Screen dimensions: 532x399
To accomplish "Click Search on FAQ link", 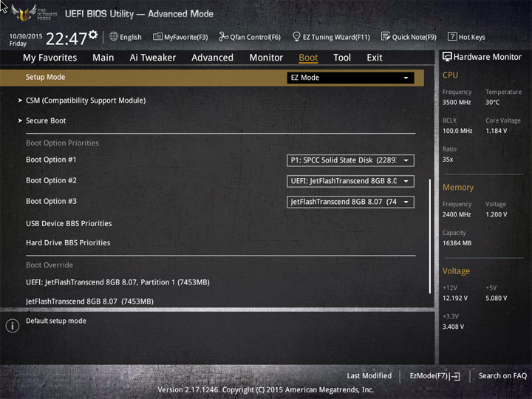I will (502, 375).
